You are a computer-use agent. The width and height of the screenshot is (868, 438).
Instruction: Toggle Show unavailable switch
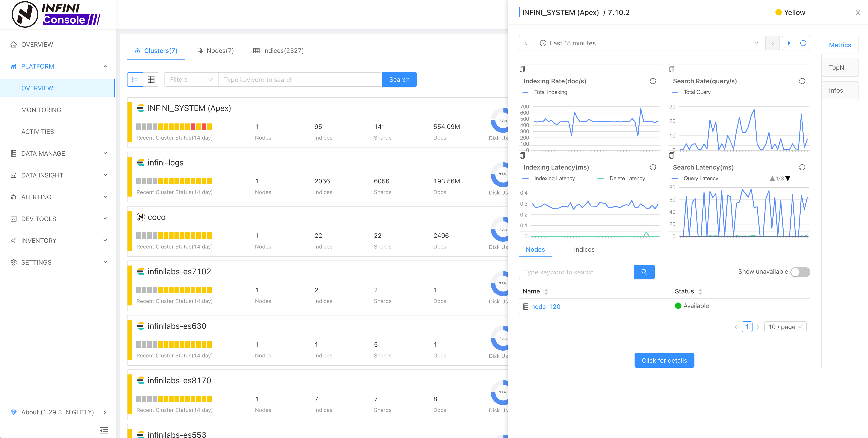(800, 272)
